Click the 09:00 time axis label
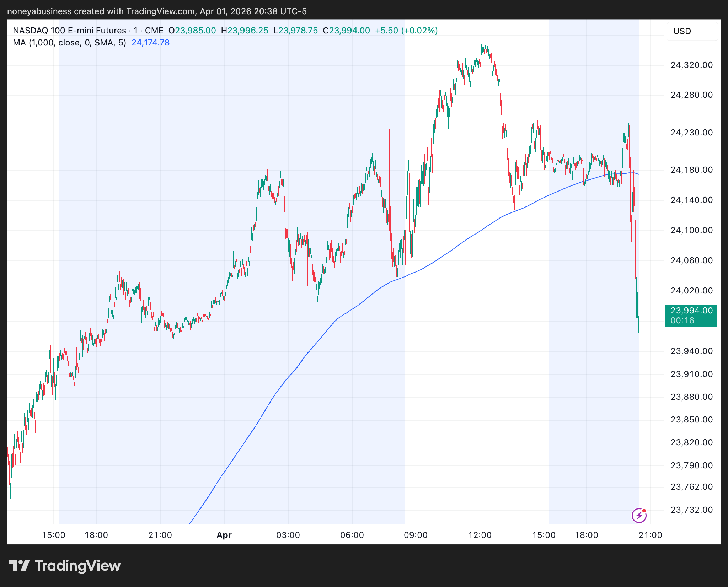The height and width of the screenshot is (587, 728). [x=416, y=535]
